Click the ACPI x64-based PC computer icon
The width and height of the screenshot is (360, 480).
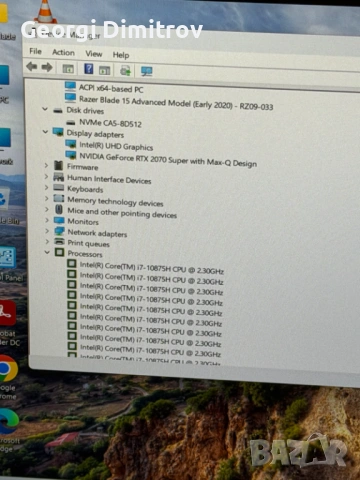70,86
